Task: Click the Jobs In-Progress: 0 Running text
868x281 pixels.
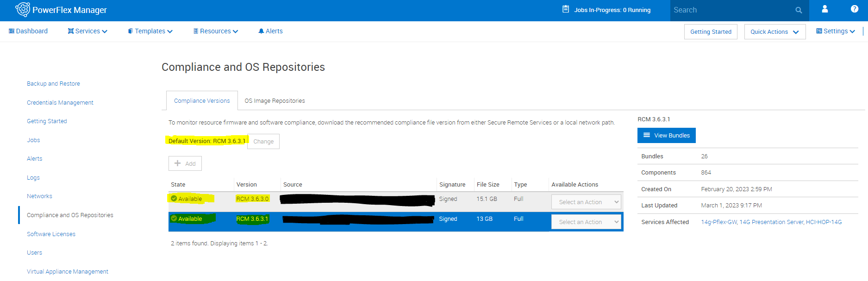Action: pos(612,10)
